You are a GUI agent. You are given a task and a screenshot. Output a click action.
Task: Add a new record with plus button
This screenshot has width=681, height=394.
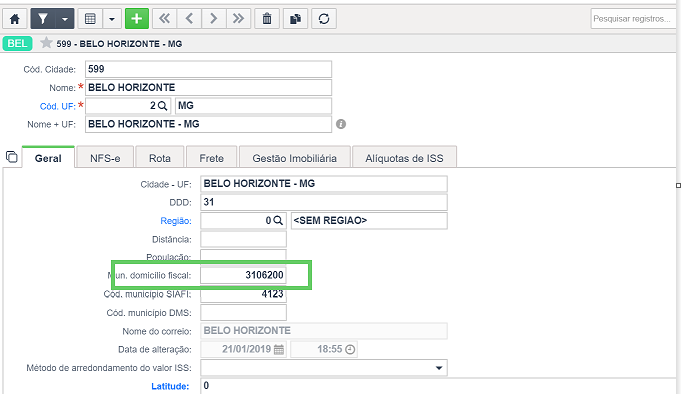pos(137,19)
